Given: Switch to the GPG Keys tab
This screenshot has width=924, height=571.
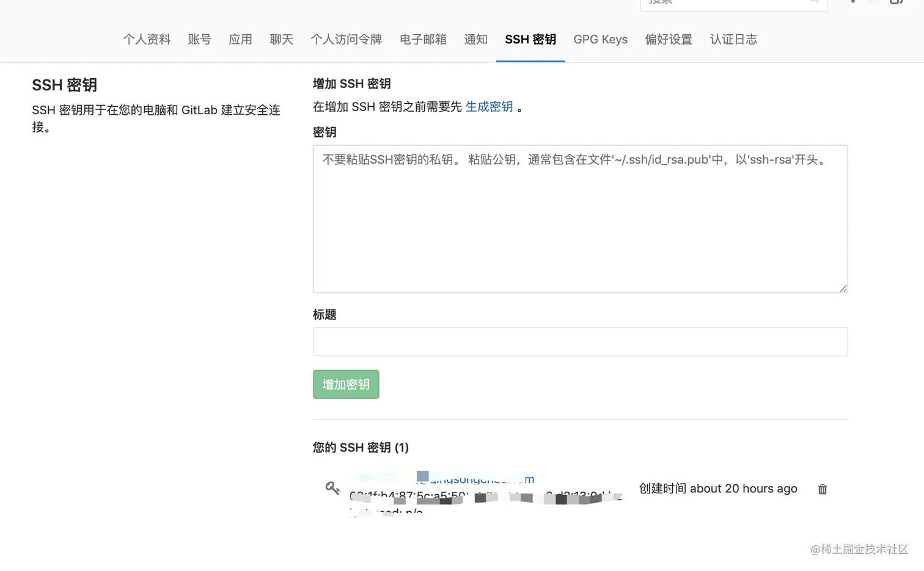Looking at the screenshot, I should click(x=600, y=39).
